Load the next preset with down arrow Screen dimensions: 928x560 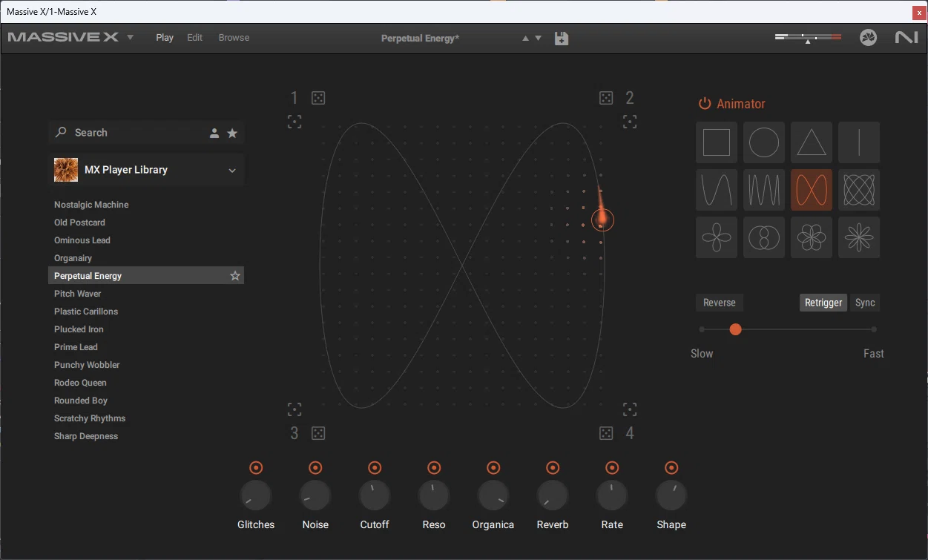tap(539, 38)
